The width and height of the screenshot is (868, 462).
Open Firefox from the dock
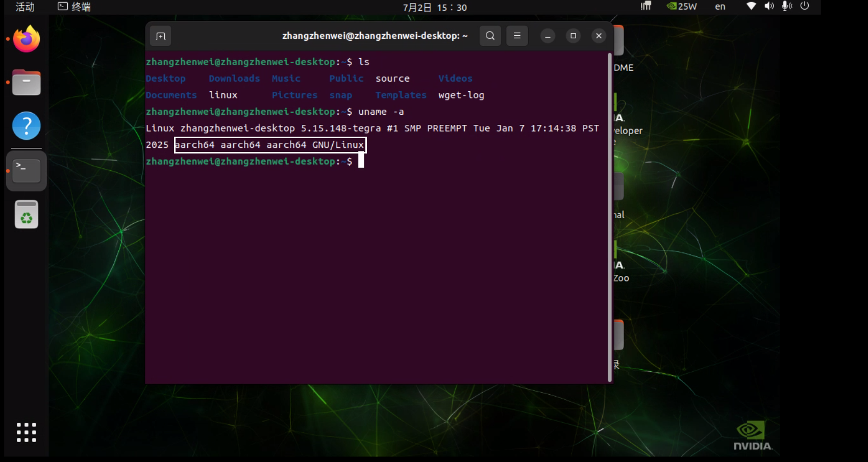tap(26, 39)
